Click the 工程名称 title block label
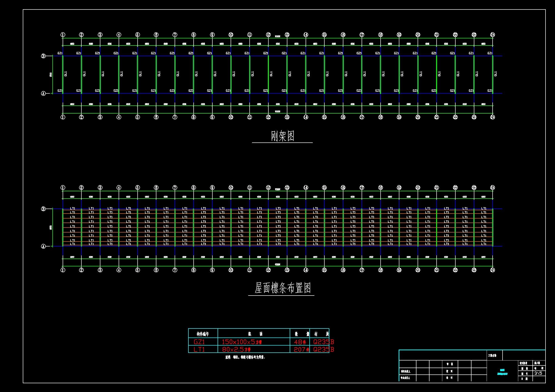This screenshot has height=392, width=555. (x=492, y=356)
